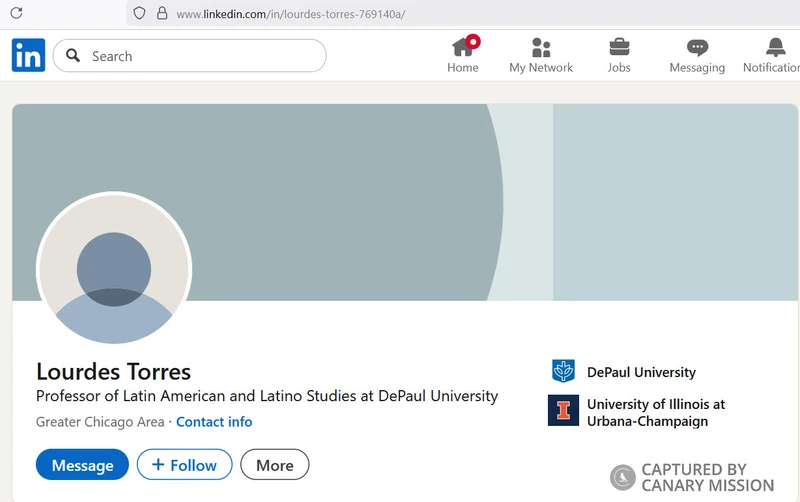Open University of Illinois at Urbana-Champaign link
The image size is (800, 502).
(656, 413)
